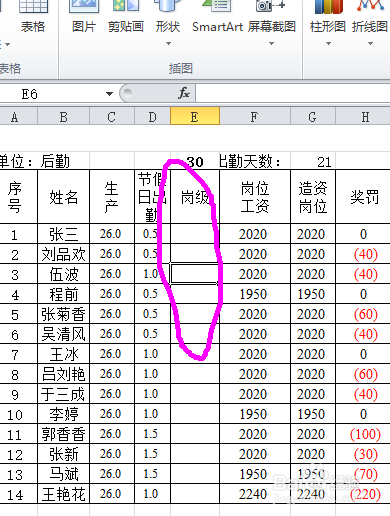
Task: Click the (30) penalty for 张新
Action: point(363,454)
